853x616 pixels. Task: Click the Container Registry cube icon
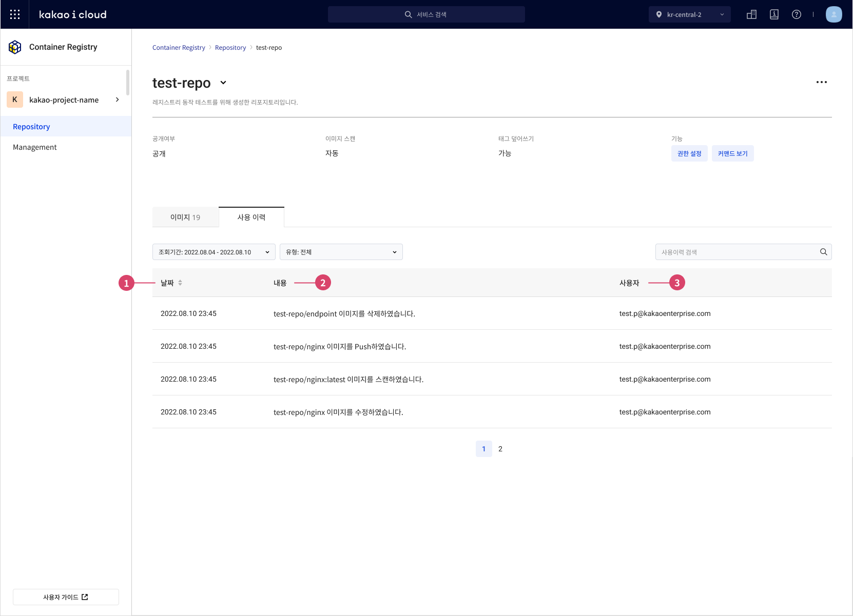(15, 47)
